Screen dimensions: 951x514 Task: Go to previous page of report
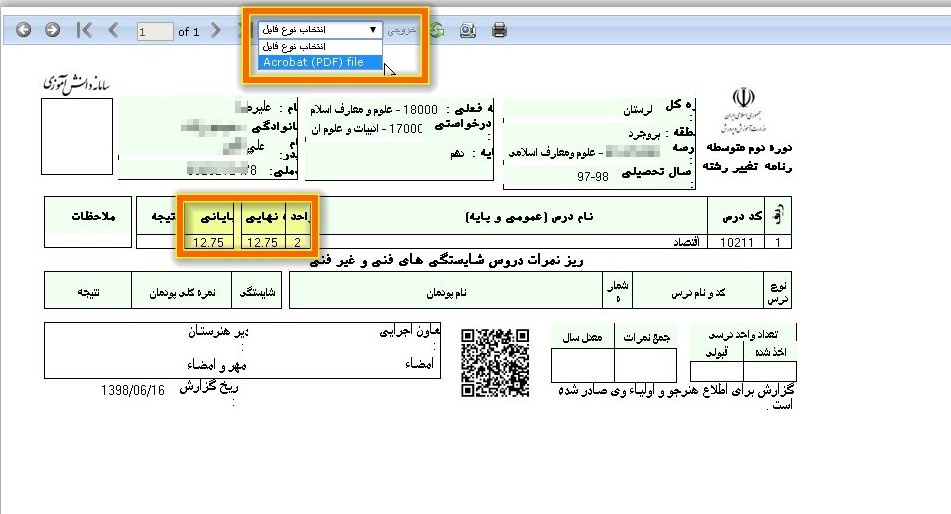pos(113,31)
